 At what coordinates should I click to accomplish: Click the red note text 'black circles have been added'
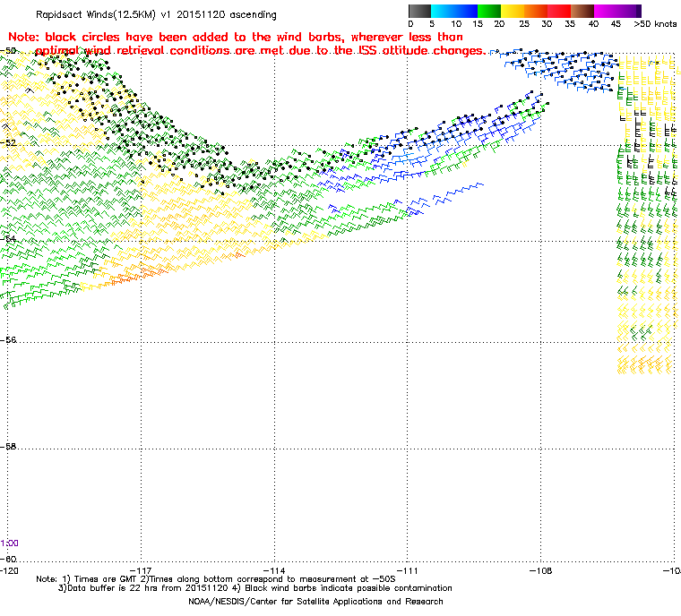tap(136, 37)
